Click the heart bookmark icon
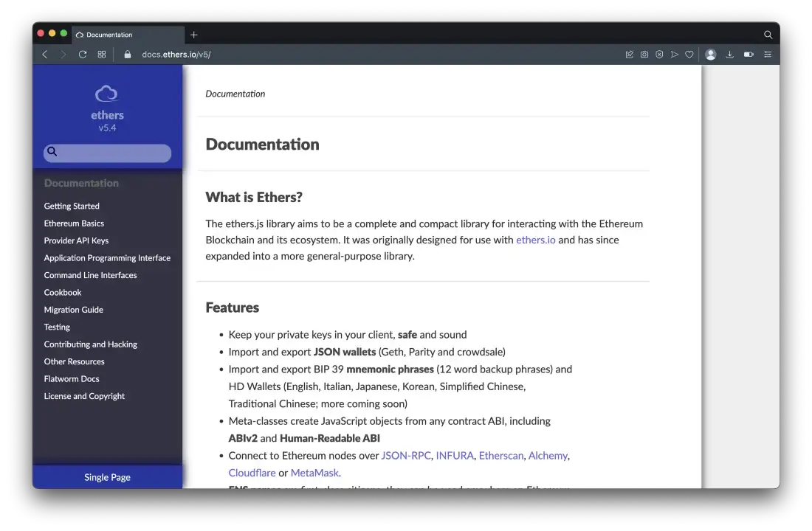 [x=689, y=55]
